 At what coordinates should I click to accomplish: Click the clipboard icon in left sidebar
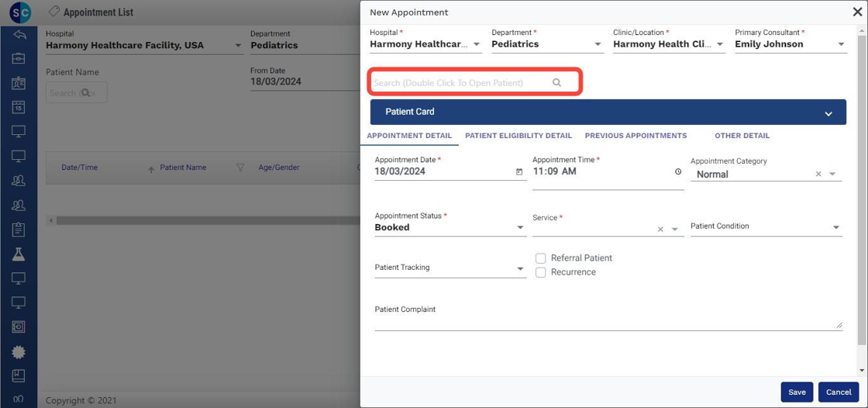(19, 230)
